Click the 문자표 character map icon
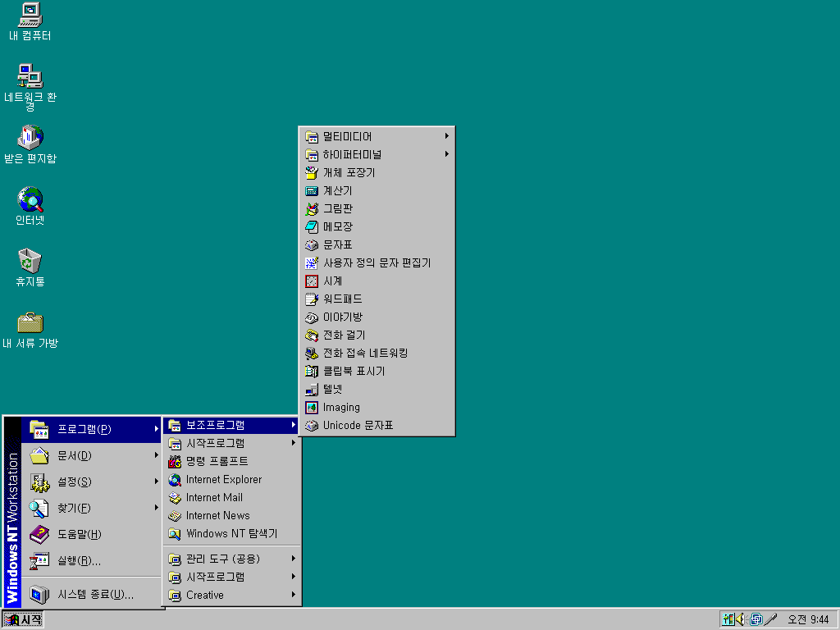Screen dimensions: 840x630 [311, 244]
